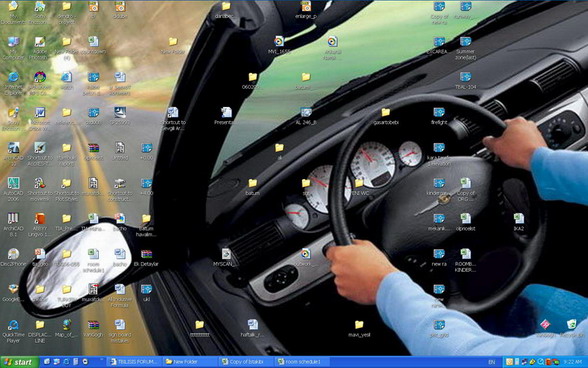Select the room schedule1 Excel file icon
The width and height of the screenshot is (588, 368).
[x=93, y=260]
